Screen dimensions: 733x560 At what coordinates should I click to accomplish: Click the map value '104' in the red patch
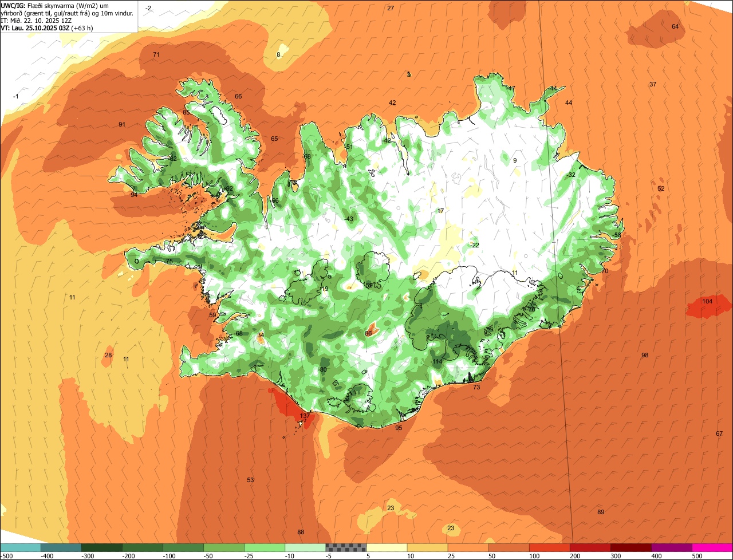[x=707, y=301]
